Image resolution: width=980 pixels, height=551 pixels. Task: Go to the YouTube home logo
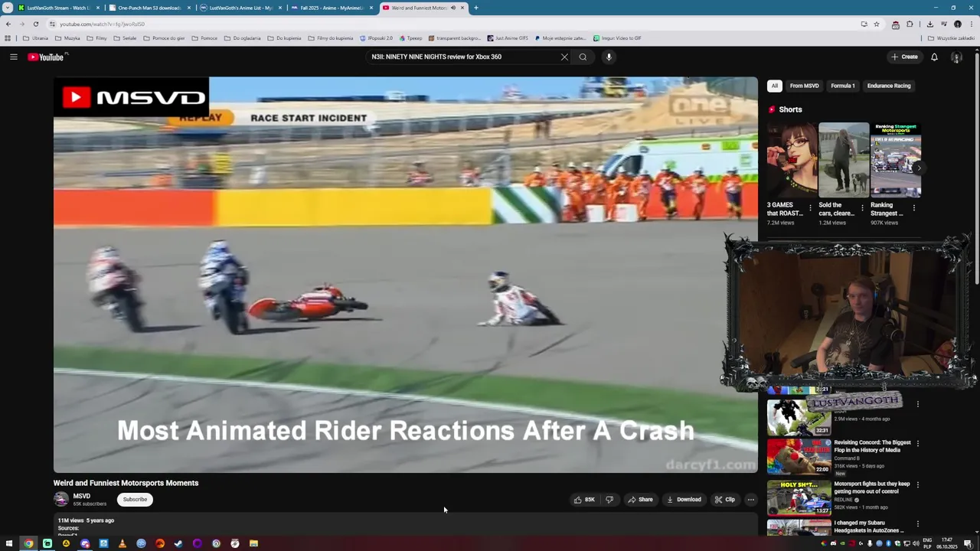point(46,57)
